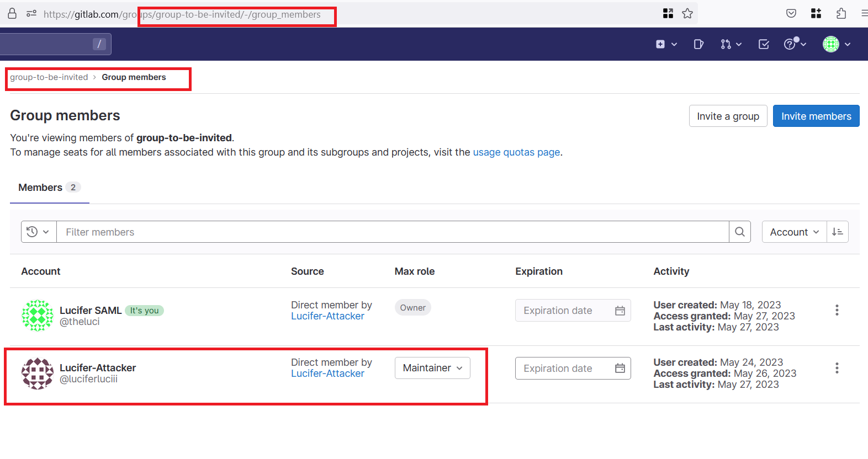868x459 pixels.
Task: Toggle the sort direction icon
Action: pyautogui.click(x=837, y=232)
